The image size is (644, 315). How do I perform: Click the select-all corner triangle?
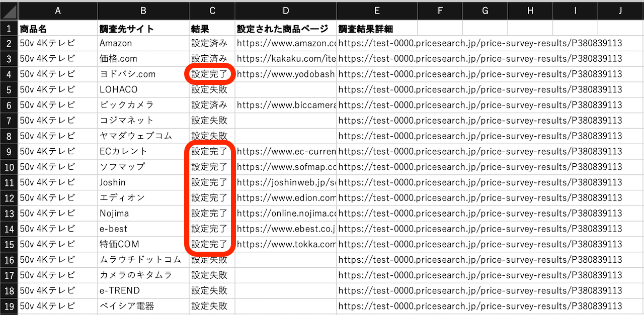tap(9, 11)
